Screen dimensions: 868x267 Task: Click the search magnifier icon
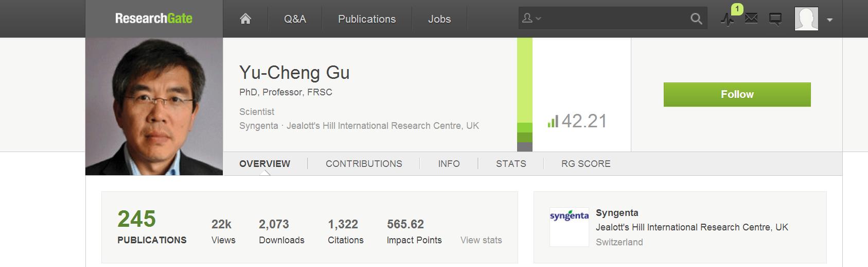click(696, 19)
